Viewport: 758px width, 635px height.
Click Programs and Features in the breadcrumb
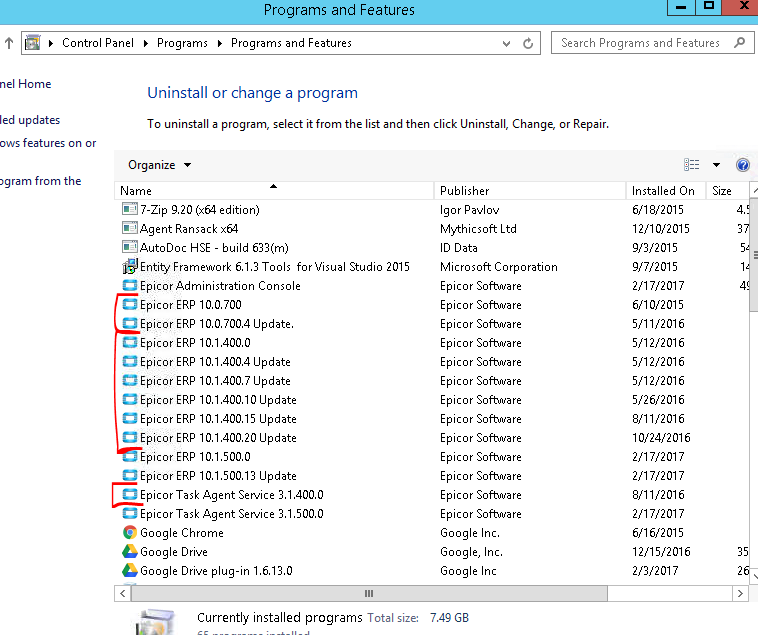(291, 43)
